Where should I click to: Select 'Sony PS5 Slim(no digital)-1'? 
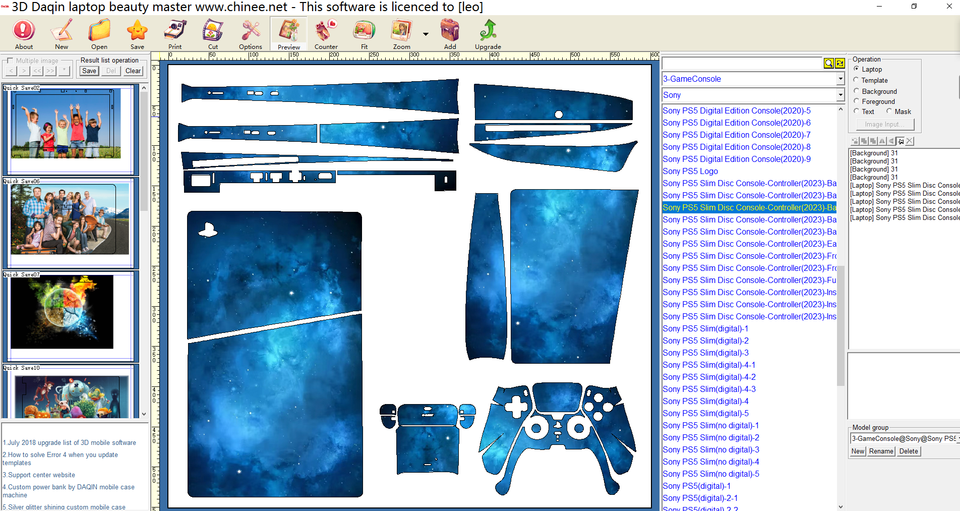[x=711, y=425]
